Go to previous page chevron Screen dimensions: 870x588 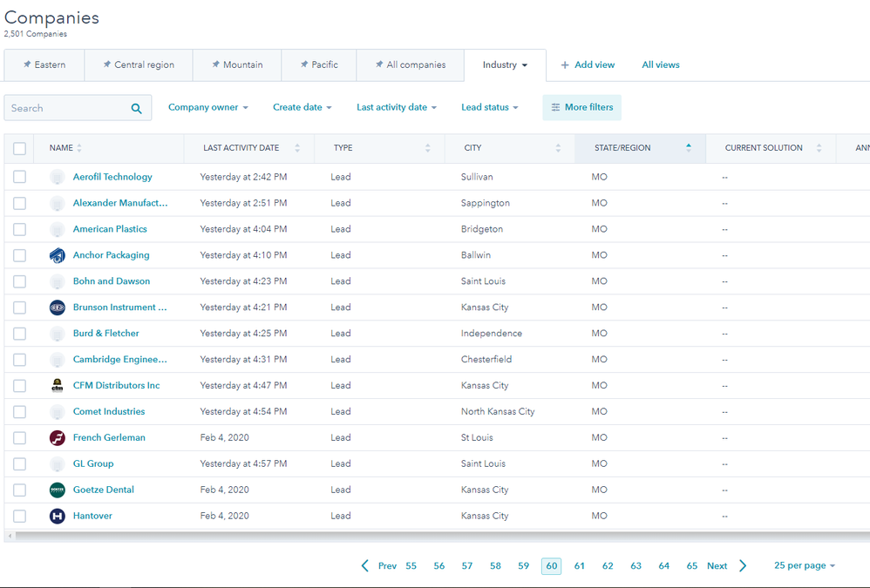click(x=364, y=566)
